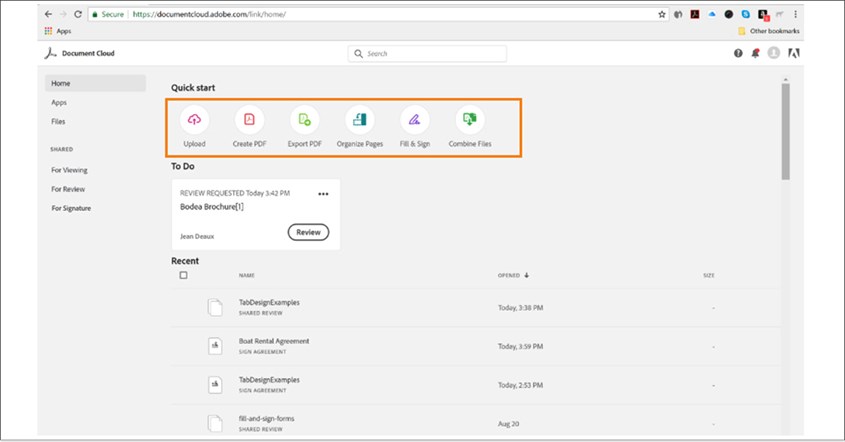Tick the select-all checkbox in Recent list
This screenshot has height=442, width=845.
183,275
